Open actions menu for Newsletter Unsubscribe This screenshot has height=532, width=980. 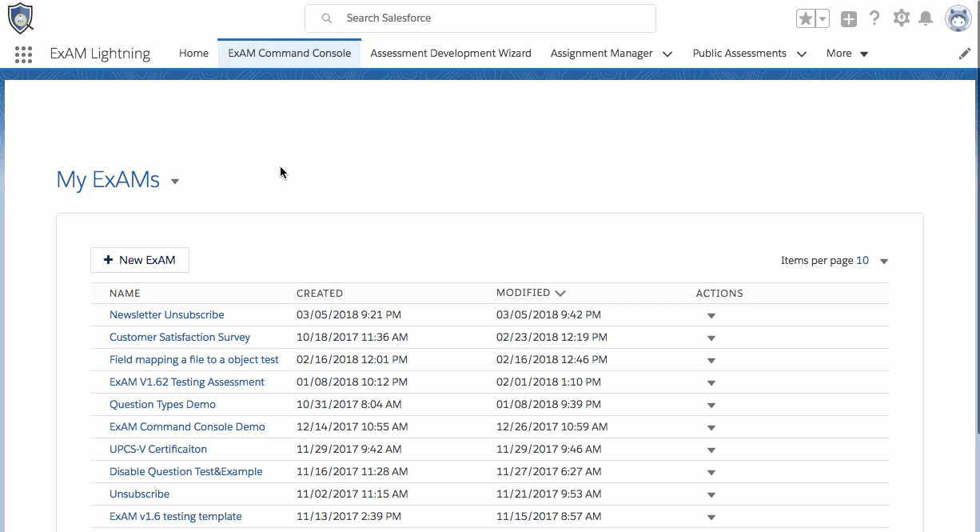[x=711, y=316]
